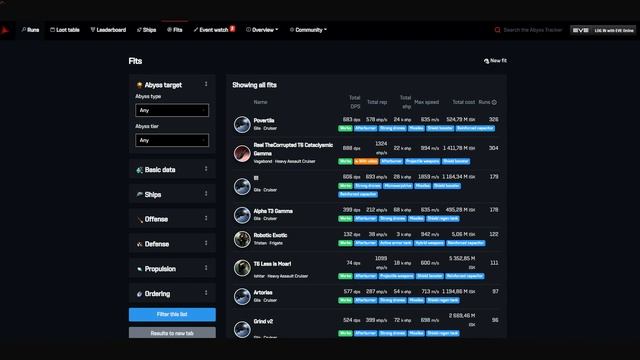Select the Fits tab
Screen dimensions: 640x360
175,30
